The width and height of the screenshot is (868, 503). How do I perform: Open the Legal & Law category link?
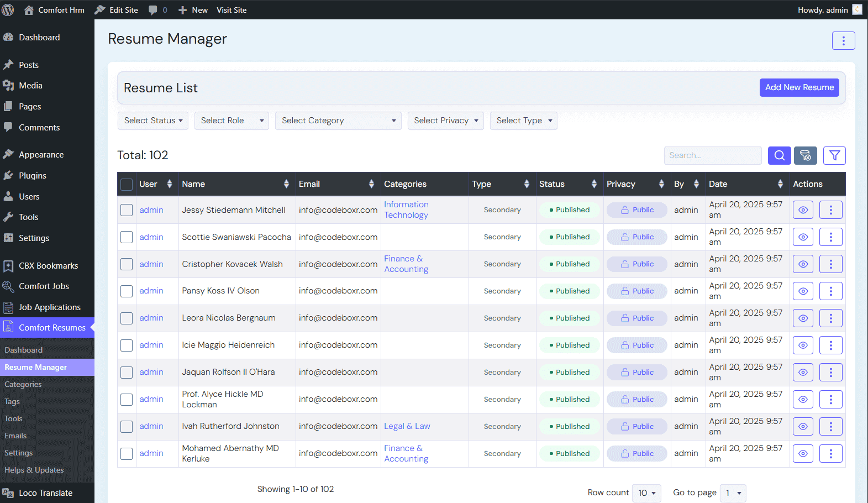click(407, 426)
